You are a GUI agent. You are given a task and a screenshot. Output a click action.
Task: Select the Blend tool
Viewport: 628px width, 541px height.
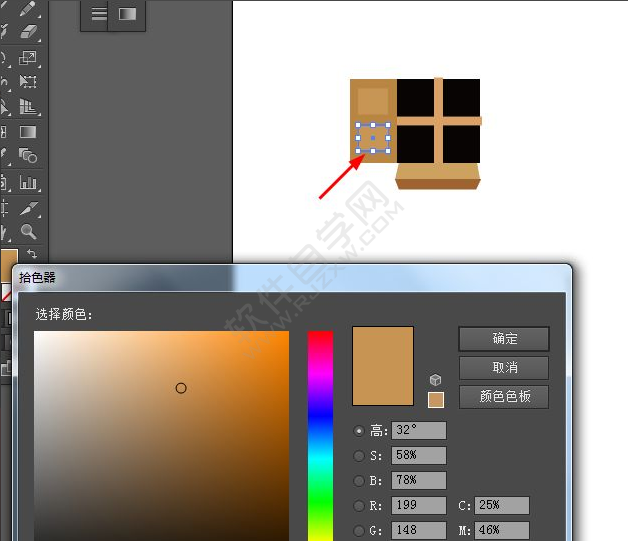[x=28, y=156]
